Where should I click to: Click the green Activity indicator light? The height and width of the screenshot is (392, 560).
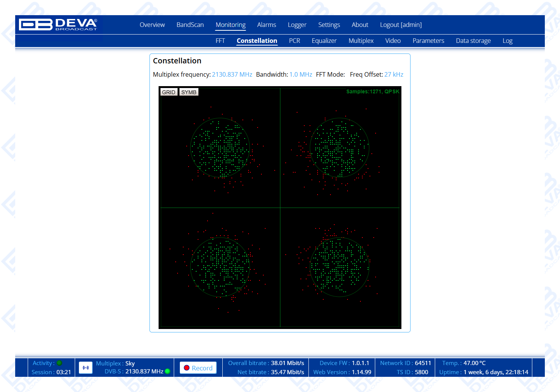coord(60,363)
